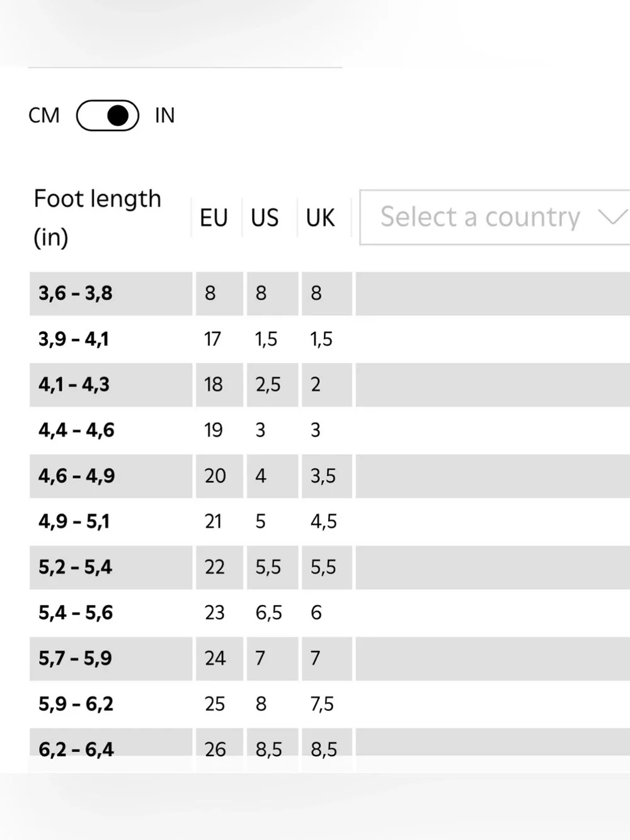This screenshot has height=840, width=630.
Task: Click US size 6,5 cell
Action: pyautogui.click(x=272, y=613)
